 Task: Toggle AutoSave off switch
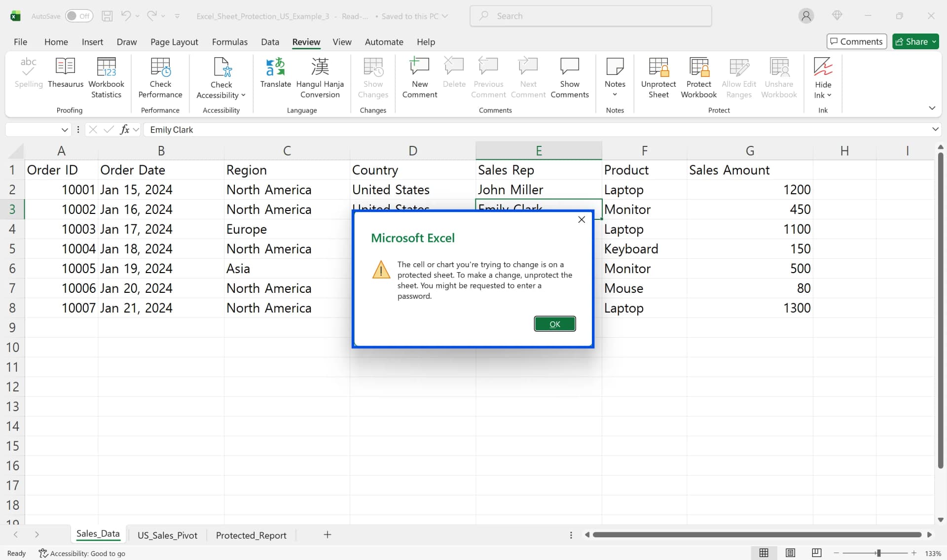point(79,16)
